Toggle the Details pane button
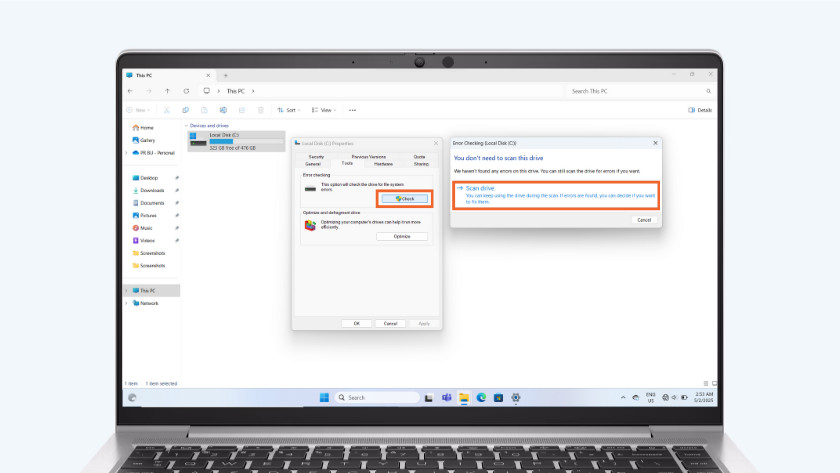840x473 pixels. (x=700, y=110)
